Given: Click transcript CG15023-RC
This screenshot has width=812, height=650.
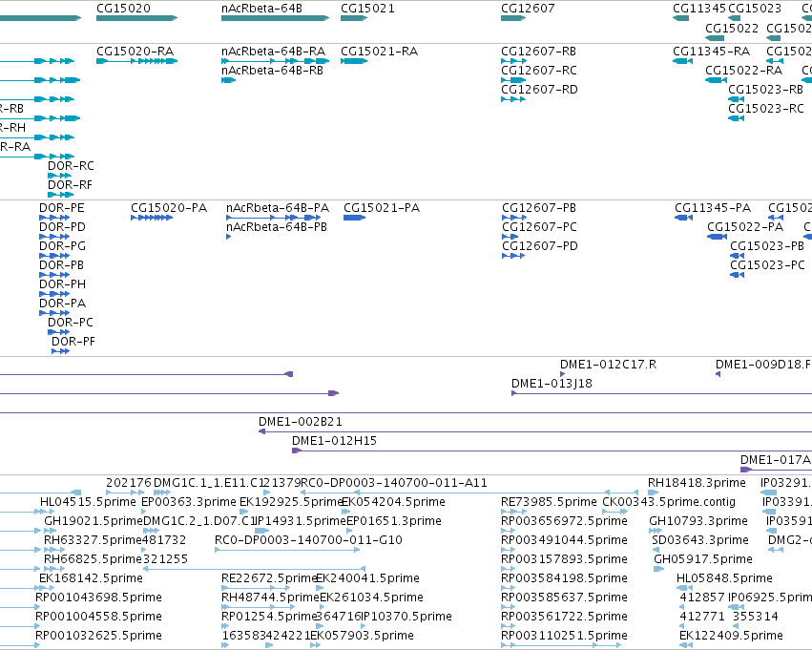Looking at the screenshot, I should point(736,118).
